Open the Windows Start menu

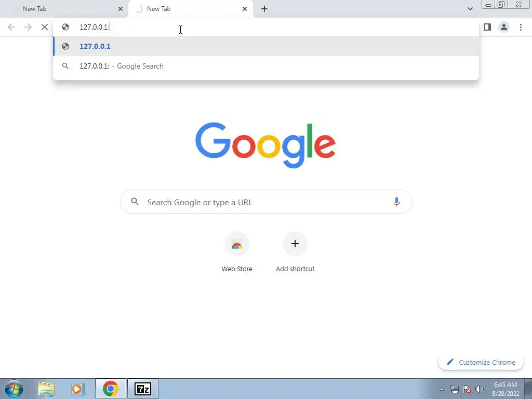(x=14, y=389)
